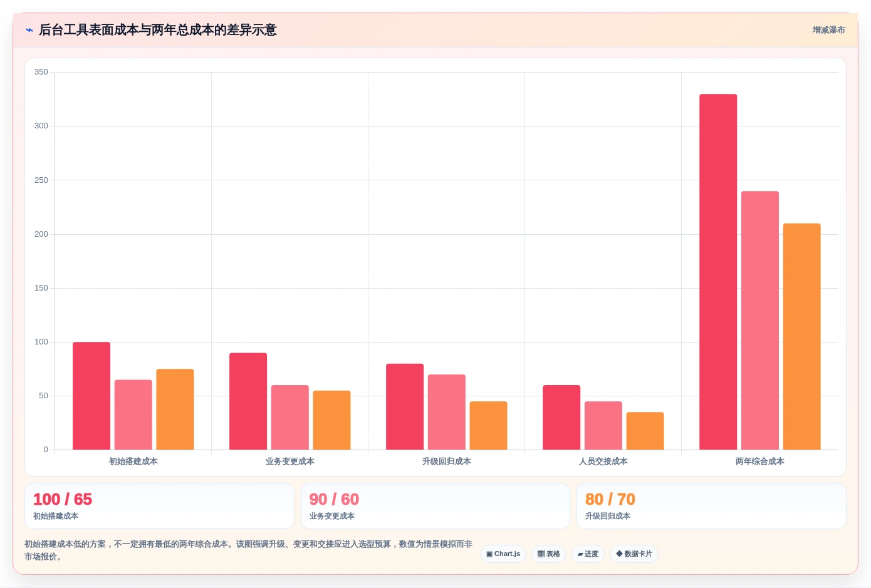Click the 初始搭建成本 x-axis label
871x588 pixels.
(133, 462)
